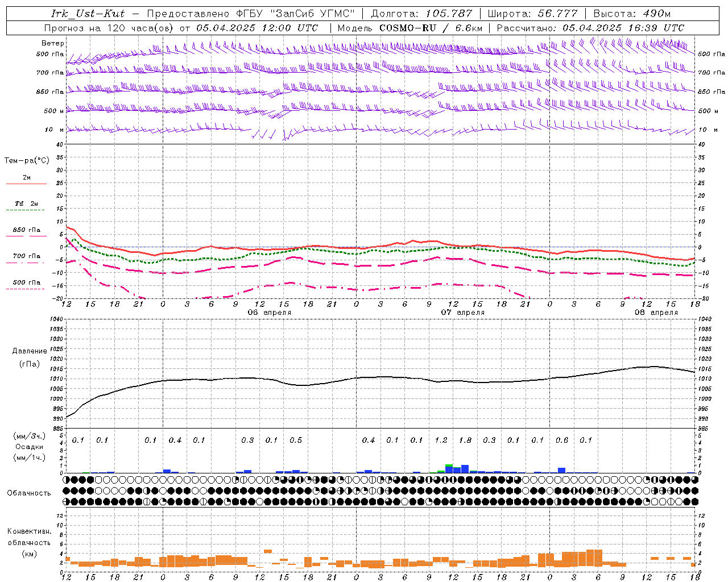Click the precipitation value "0.5"
Viewport: 728px width, 582px height.
(x=296, y=440)
